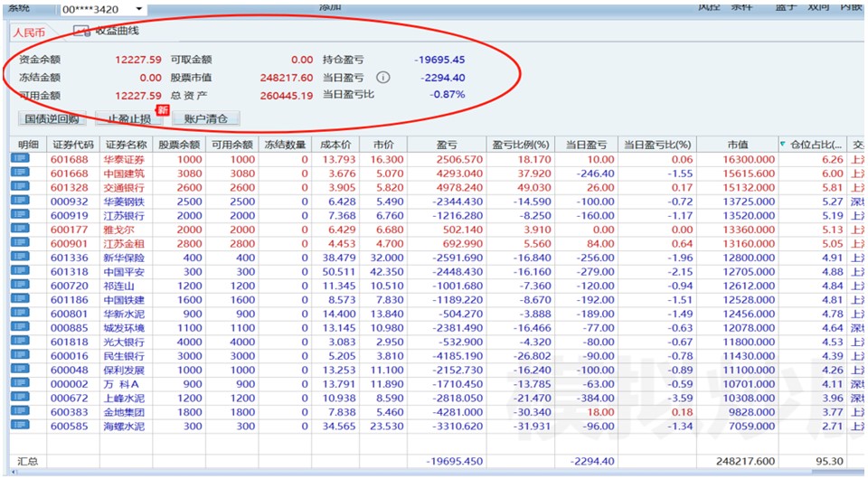
Task: Open detail icon for 中国建筑 row
Action: (x=20, y=174)
